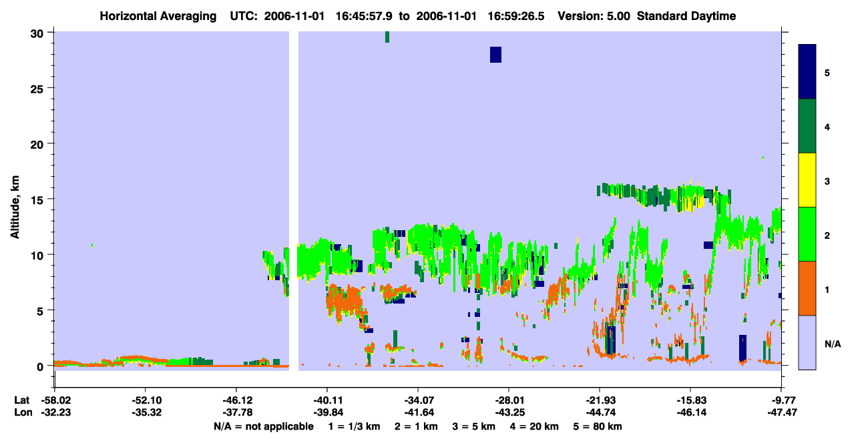Click the white data gap stripe in the plot
The height and width of the screenshot is (445, 868).
tap(294, 200)
